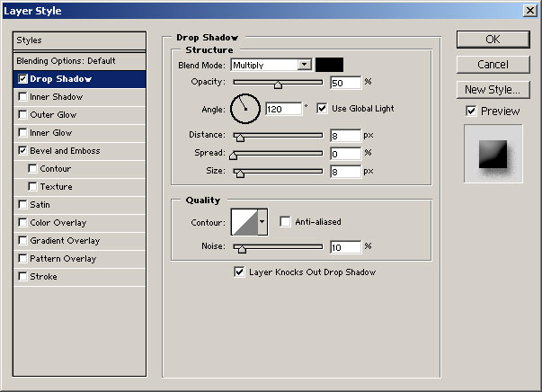Select the Gradient Overlay effect
The height and width of the screenshot is (392, 542).
(x=65, y=241)
